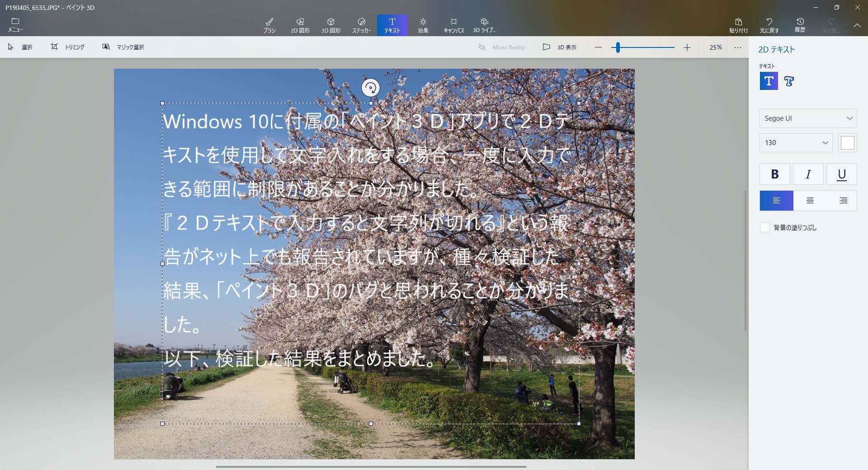Close the Paint 3D window
Image resolution: width=868 pixels, height=470 pixels.
click(x=858, y=7)
